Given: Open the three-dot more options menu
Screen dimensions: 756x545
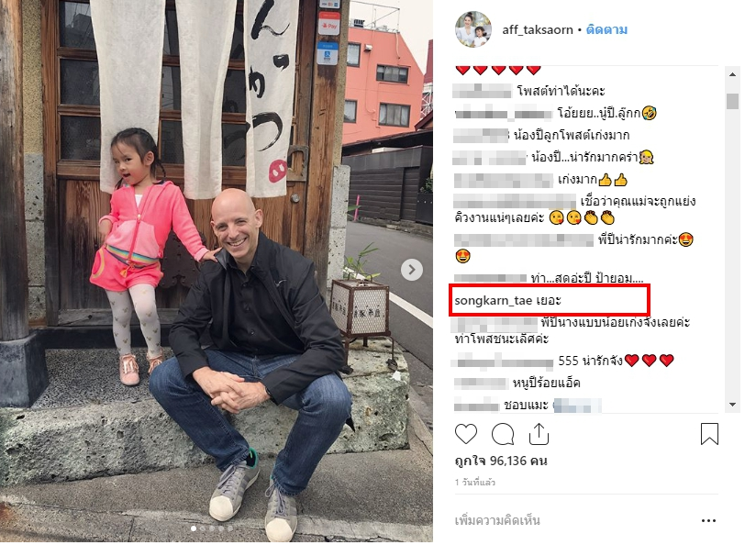Looking at the screenshot, I should coord(708,521).
